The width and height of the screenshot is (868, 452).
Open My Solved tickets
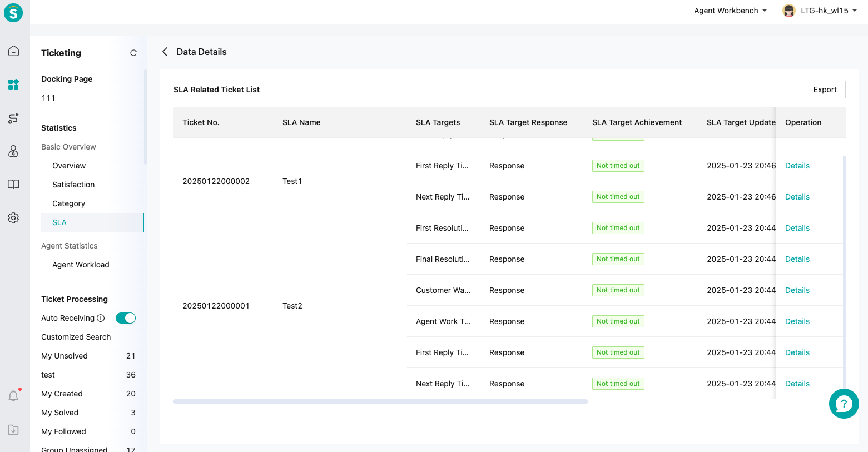[x=88, y=413]
